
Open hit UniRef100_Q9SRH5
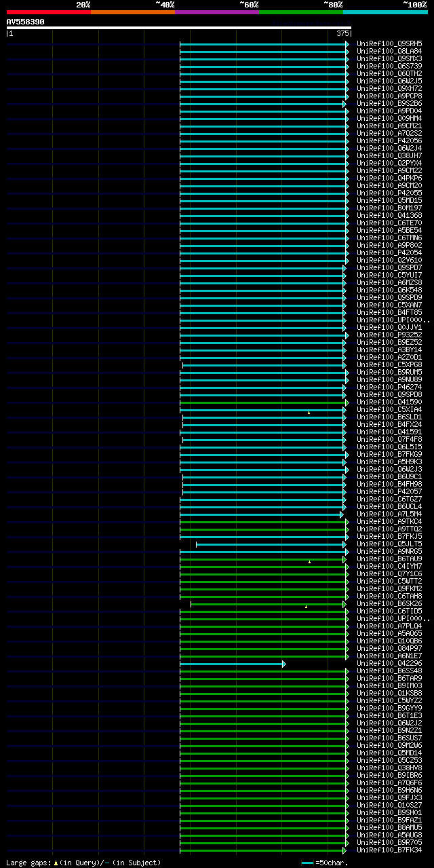coord(389,43)
